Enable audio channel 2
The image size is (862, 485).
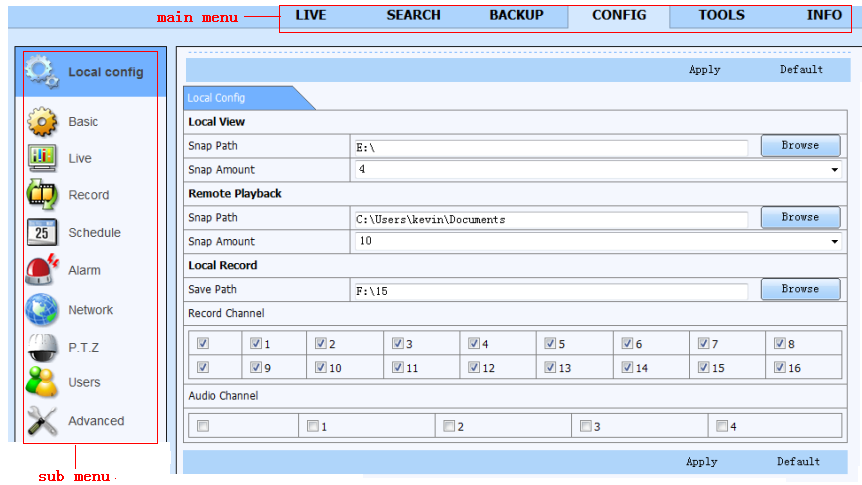pyautogui.click(x=449, y=426)
